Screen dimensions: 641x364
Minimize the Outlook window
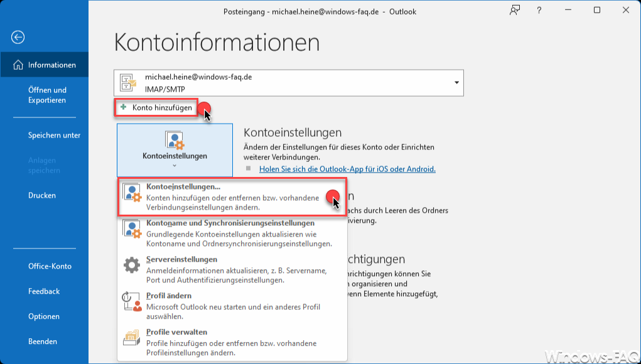pos(569,11)
